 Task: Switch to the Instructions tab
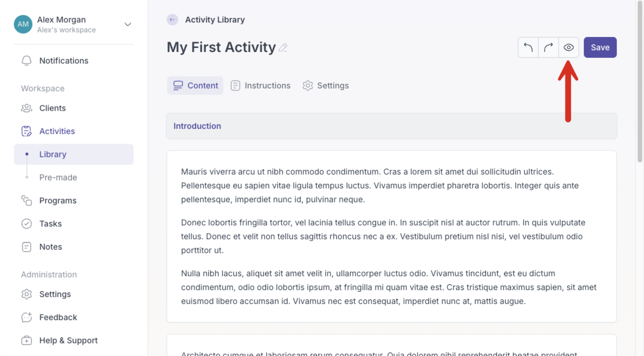click(260, 86)
